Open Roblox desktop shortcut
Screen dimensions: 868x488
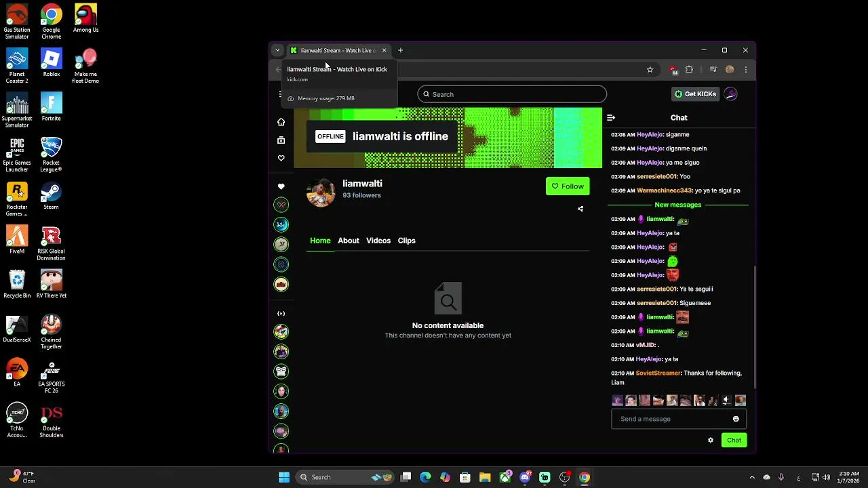[x=51, y=63]
